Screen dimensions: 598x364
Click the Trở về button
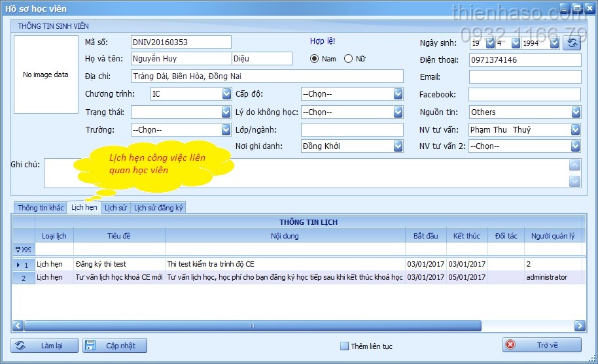(x=542, y=345)
